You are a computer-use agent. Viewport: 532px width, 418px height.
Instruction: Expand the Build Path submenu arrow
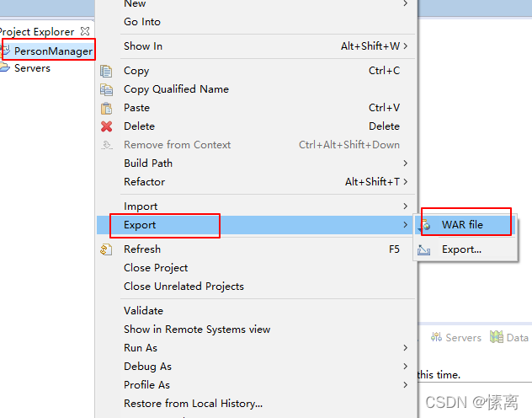[406, 163]
